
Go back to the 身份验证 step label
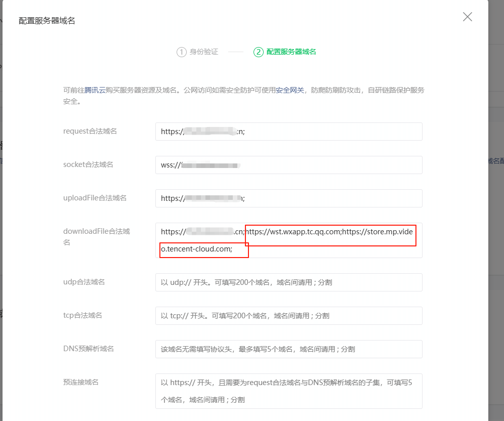coord(204,52)
